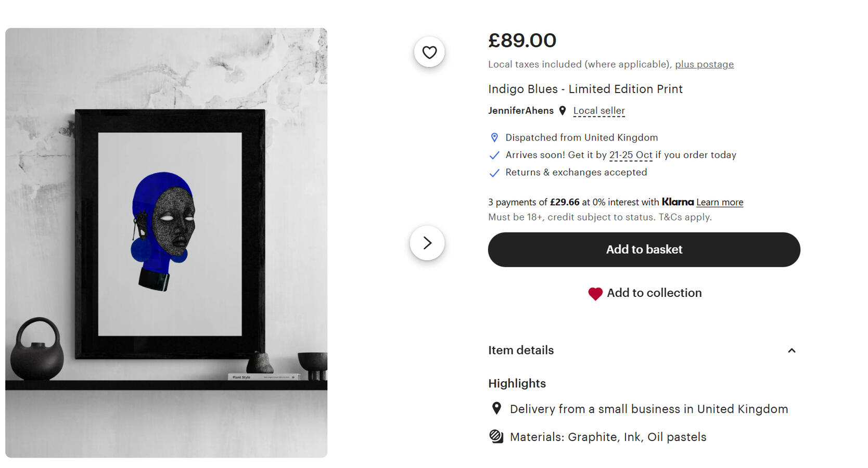868x468 pixels.
Task: Click the Item details heading
Action: [521, 350]
